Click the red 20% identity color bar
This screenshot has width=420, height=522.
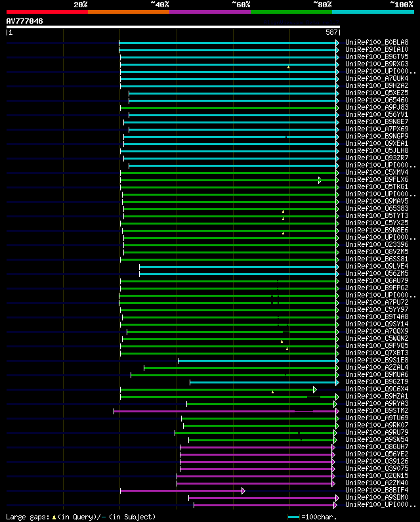(47, 12)
